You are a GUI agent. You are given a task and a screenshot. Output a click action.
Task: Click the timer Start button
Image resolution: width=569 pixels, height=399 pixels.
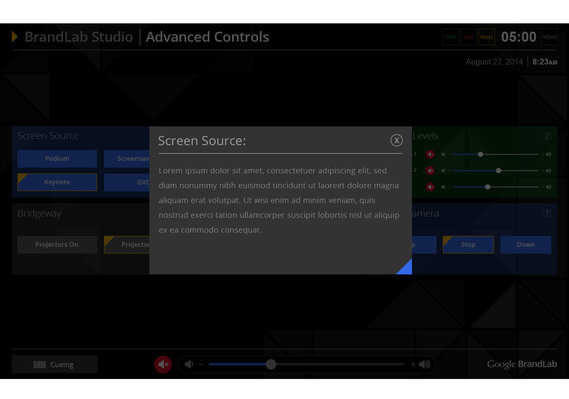tap(450, 37)
